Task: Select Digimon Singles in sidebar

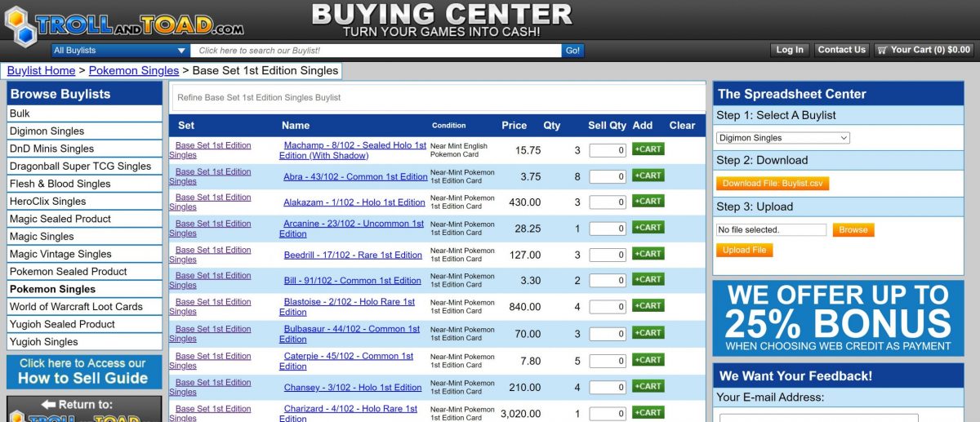Action: 84,131
